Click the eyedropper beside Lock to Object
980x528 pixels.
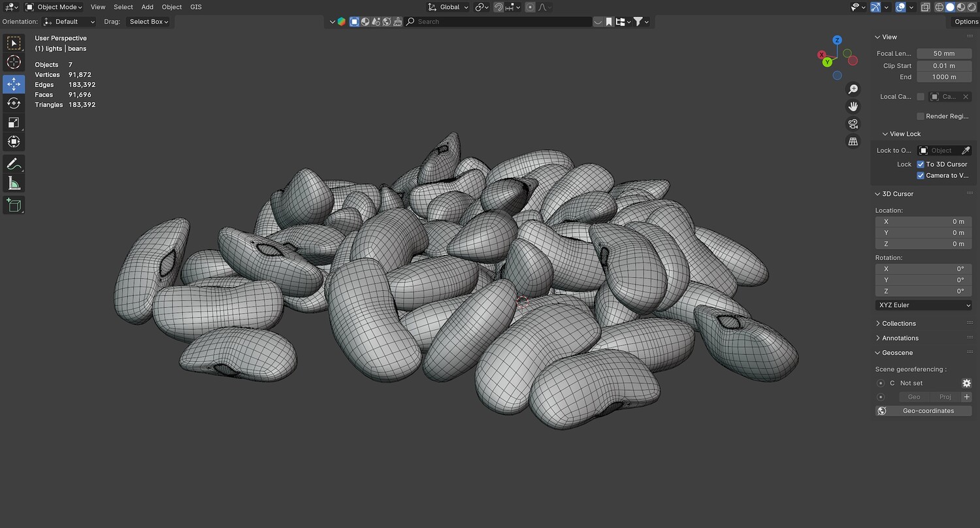pyautogui.click(x=966, y=150)
